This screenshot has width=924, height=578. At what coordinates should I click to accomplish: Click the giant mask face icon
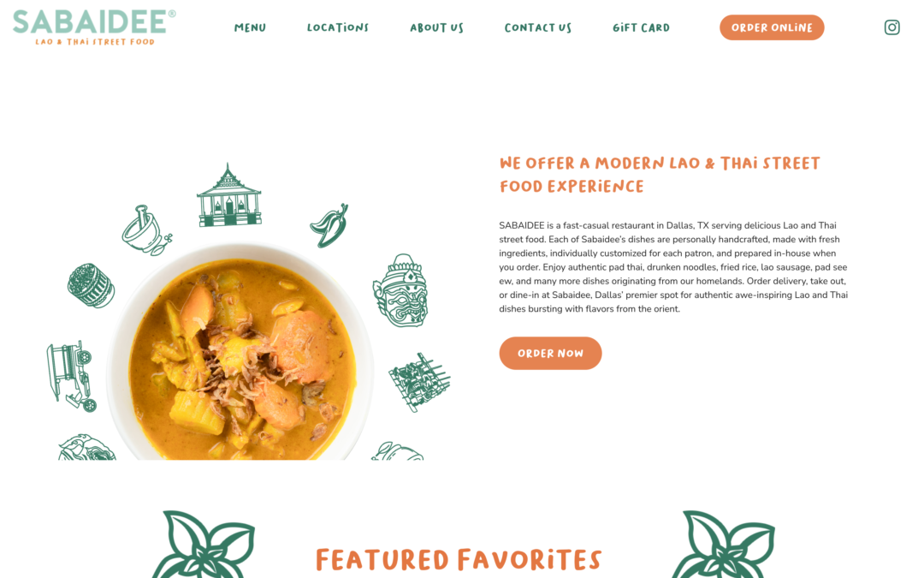pos(400,290)
